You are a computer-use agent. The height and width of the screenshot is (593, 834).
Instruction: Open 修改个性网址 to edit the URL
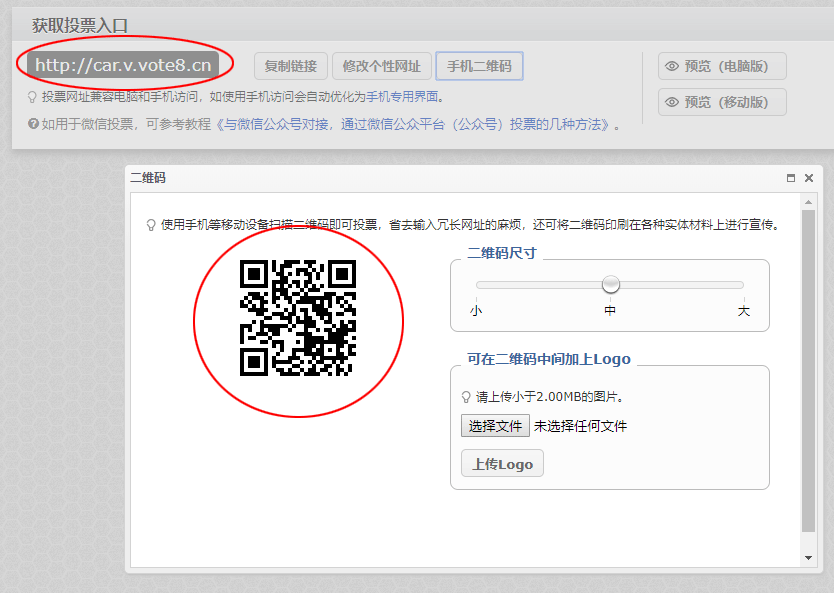point(380,67)
